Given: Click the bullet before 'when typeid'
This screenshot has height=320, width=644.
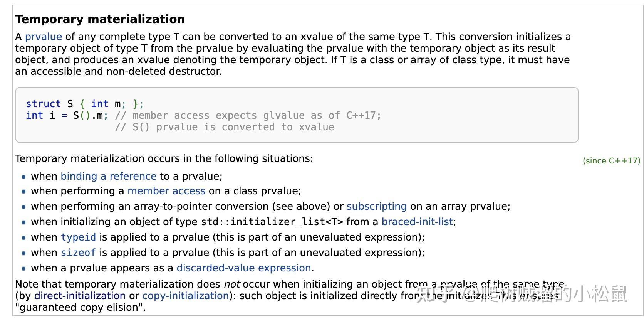Looking at the screenshot, I should click(23, 238).
